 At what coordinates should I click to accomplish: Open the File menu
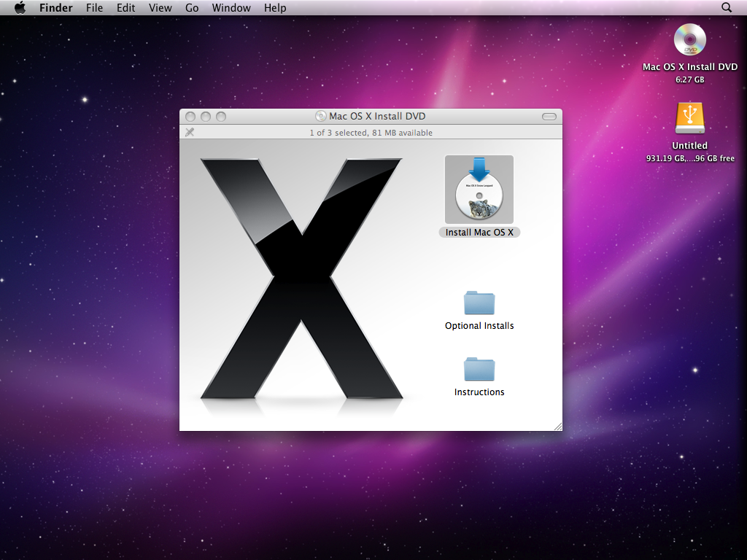[x=94, y=7]
